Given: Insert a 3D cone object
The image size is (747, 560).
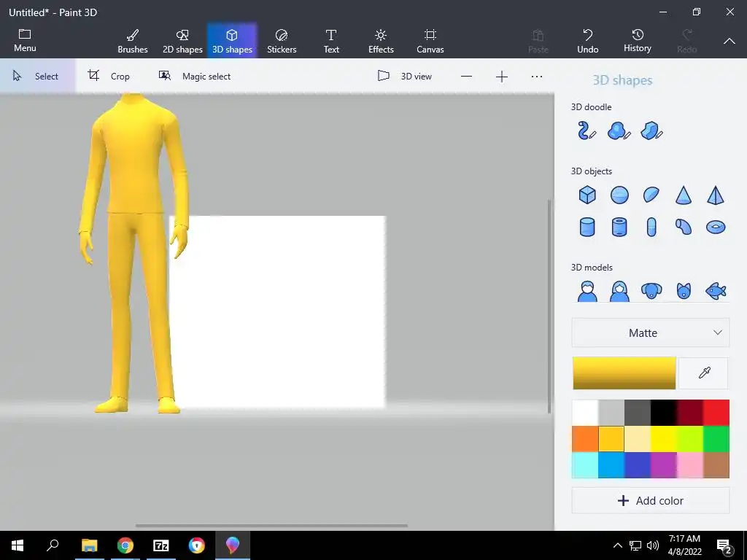Looking at the screenshot, I should pos(683,195).
